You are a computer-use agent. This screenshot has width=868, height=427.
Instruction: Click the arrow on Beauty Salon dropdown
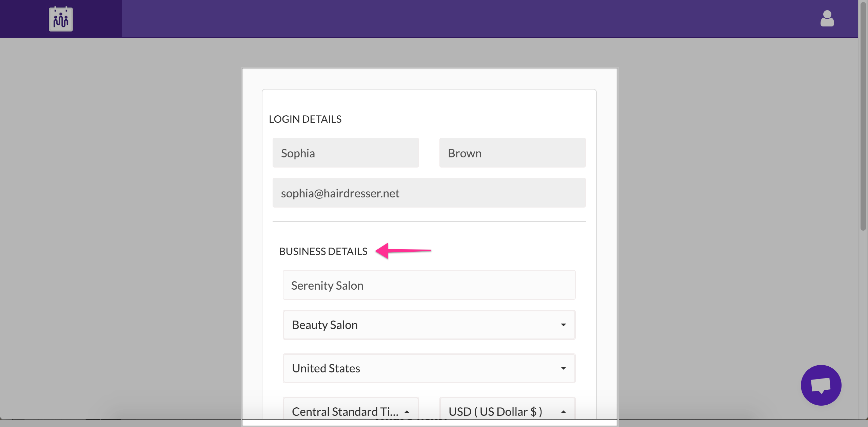(563, 325)
